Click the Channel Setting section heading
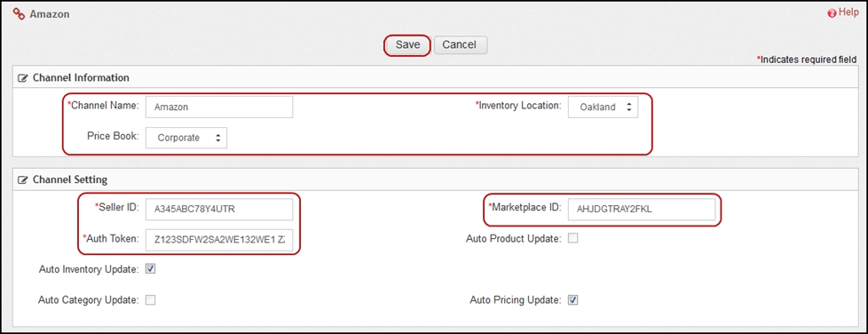Image resolution: width=868 pixels, height=334 pixels. 70,180
